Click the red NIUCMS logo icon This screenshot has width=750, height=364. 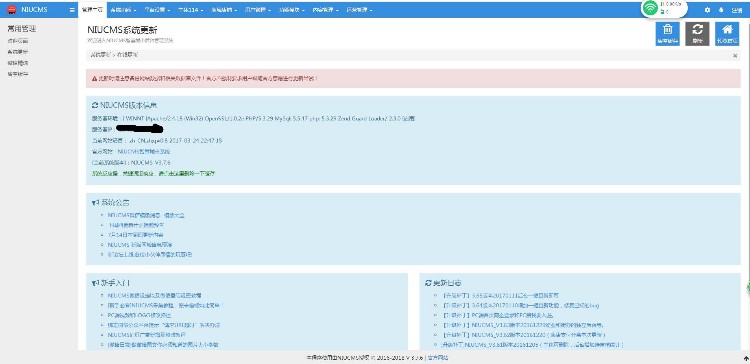[x=12, y=10]
